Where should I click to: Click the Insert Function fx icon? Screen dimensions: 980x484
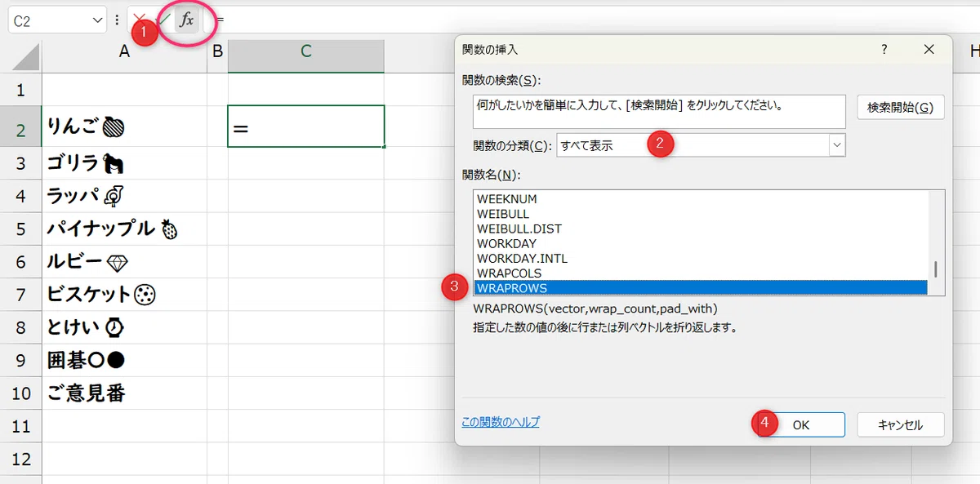click(187, 20)
